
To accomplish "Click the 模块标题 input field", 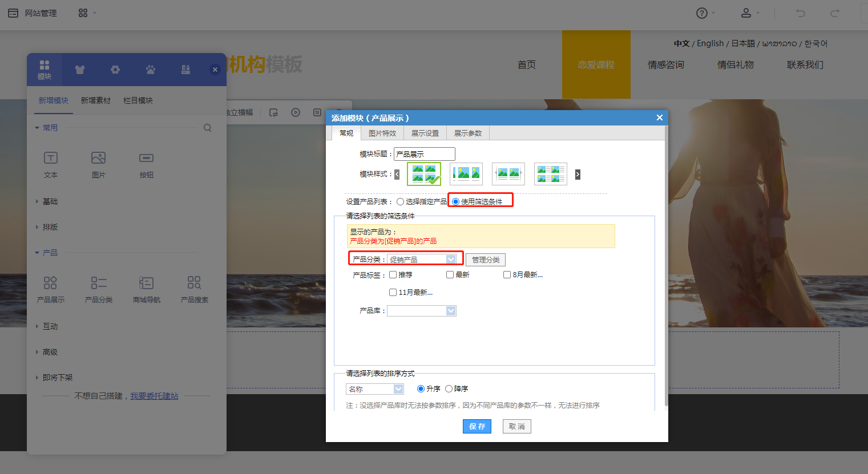I will pyautogui.click(x=424, y=154).
